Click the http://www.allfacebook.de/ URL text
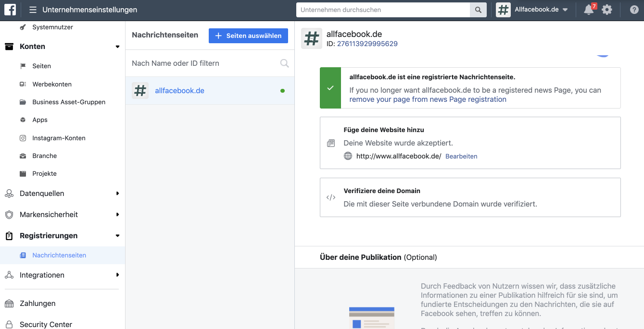 coord(399,156)
